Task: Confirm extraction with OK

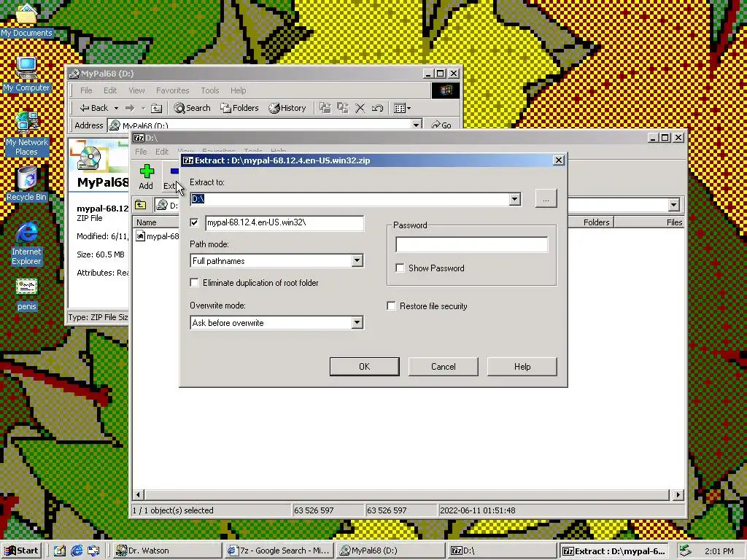Action: pyautogui.click(x=365, y=367)
